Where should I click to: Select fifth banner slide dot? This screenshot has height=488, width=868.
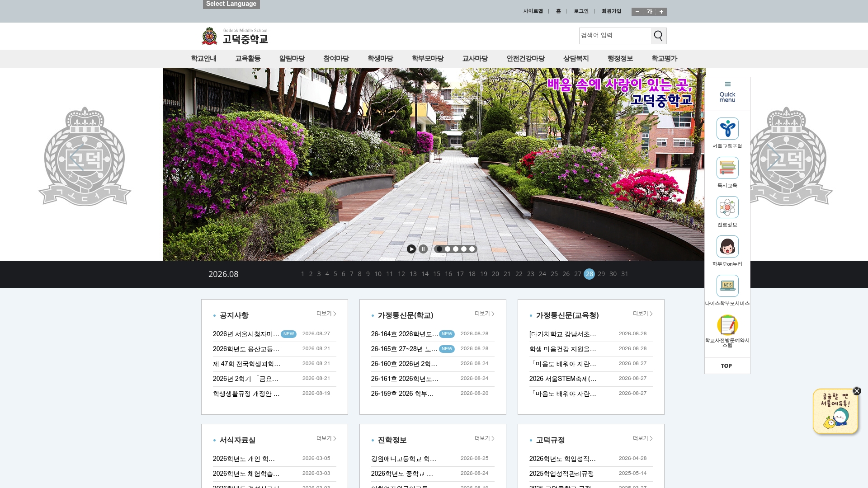(x=472, y=249)
